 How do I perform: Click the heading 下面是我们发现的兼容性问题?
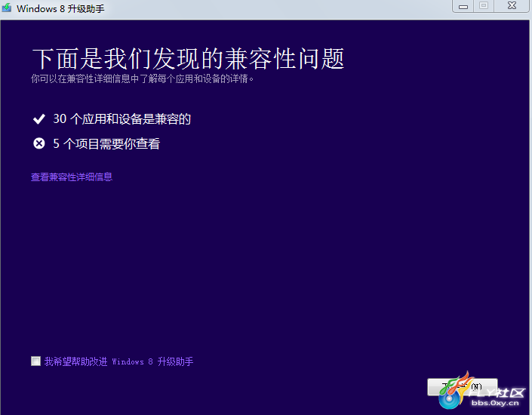pyautogui.click(x=189, y=59)
